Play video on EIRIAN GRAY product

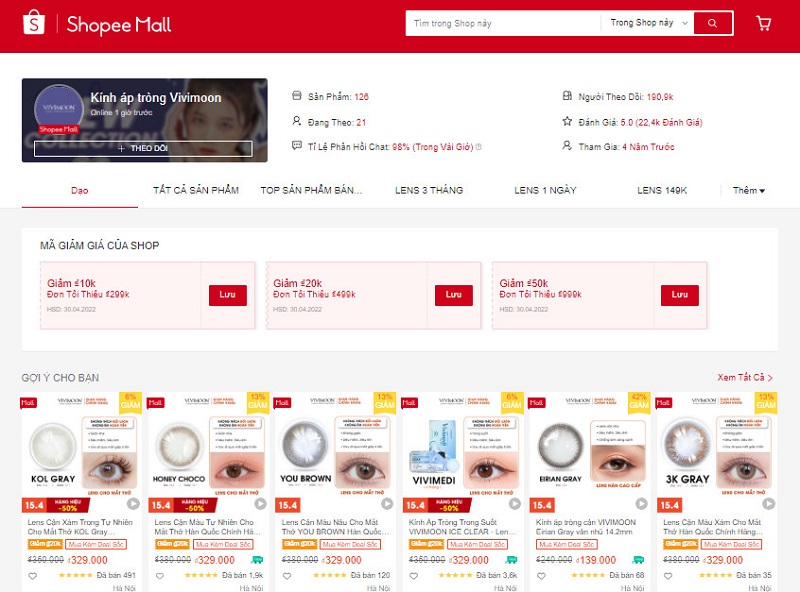[641, 504]
